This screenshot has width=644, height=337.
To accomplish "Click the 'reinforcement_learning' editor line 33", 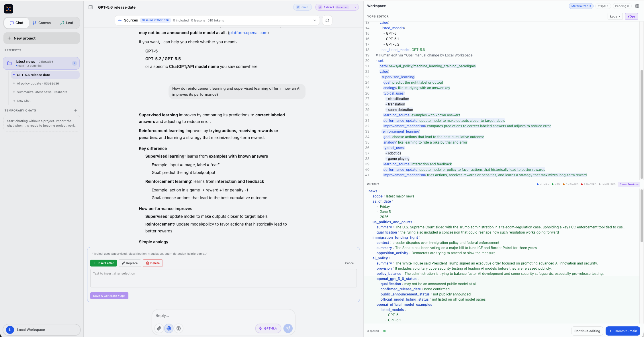I will 400,132.
